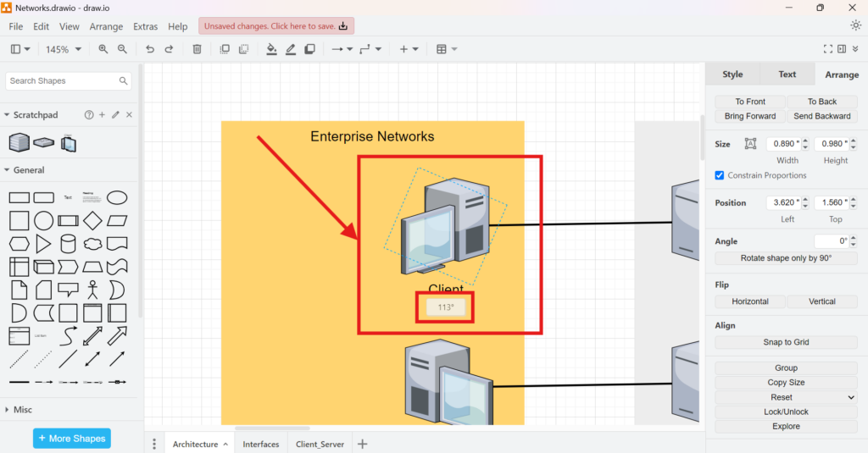Click the To Front toolbar icon
The height and width of the screenshot is (453, 868).
click(225, 49)
